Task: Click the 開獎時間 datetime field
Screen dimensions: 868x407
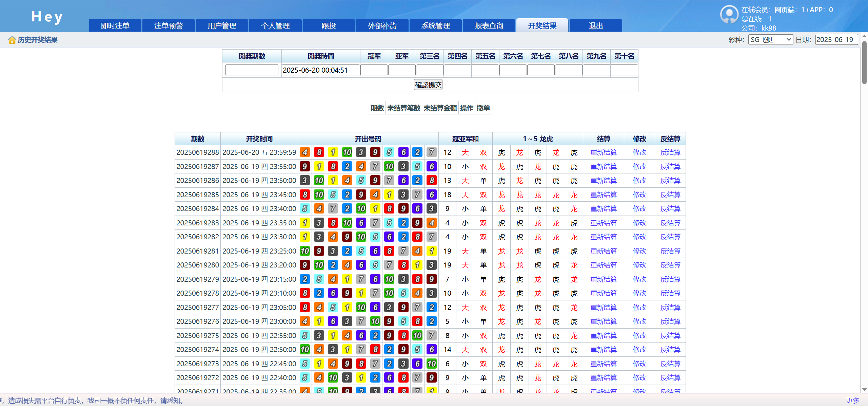Action: [x=320, y=70]
